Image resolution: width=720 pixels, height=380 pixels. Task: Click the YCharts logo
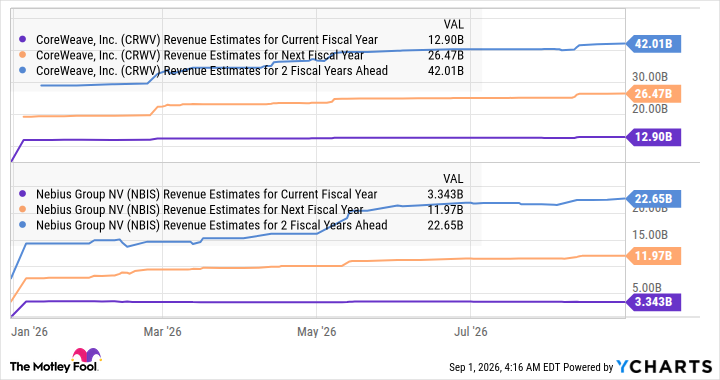[x=664, y=367]
